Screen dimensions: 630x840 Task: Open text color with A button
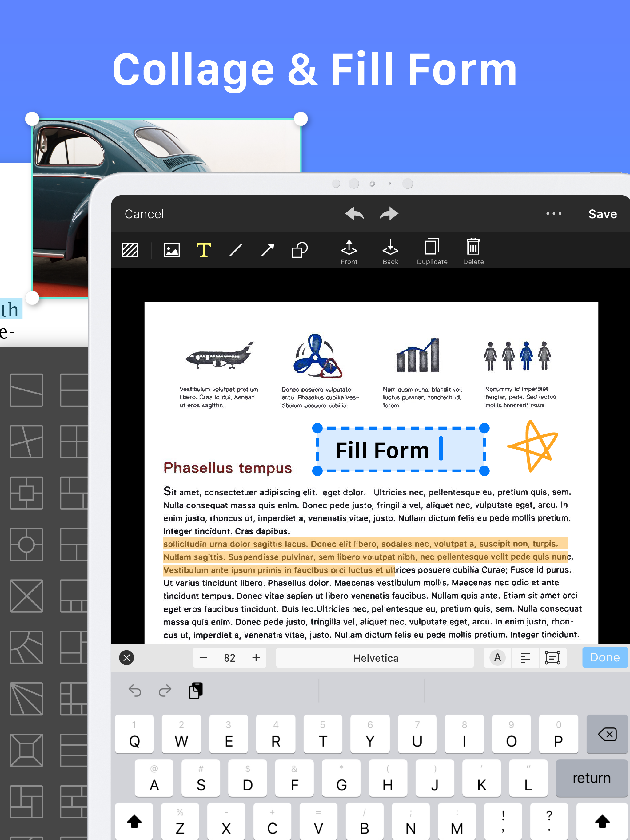click(497, 658)
